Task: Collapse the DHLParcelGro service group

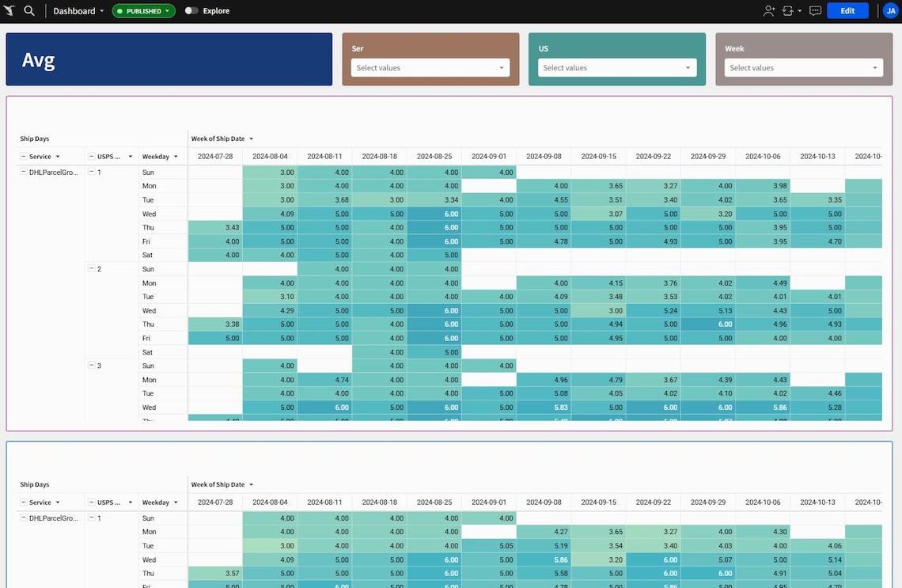Action: point(23,172)
